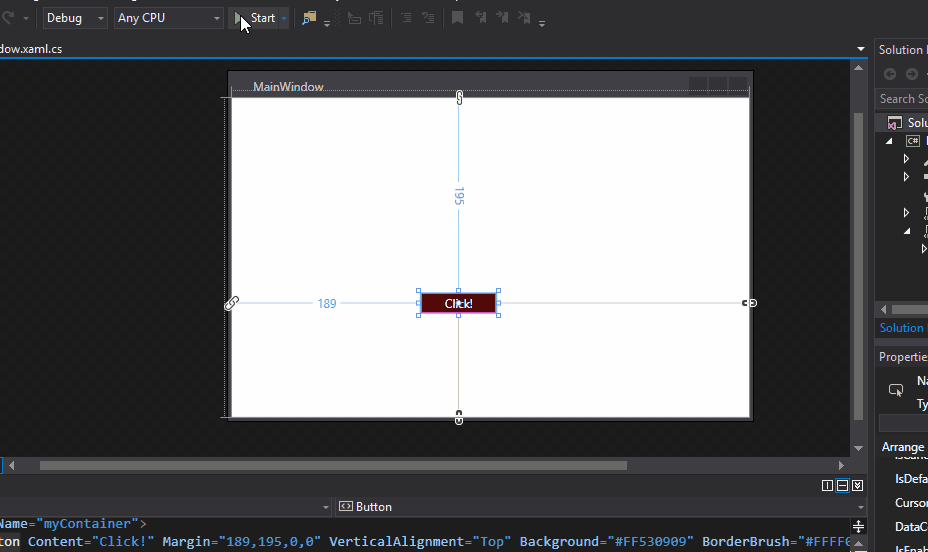Click the Background #FF530909 value in XAML

(x=650, y=542)
